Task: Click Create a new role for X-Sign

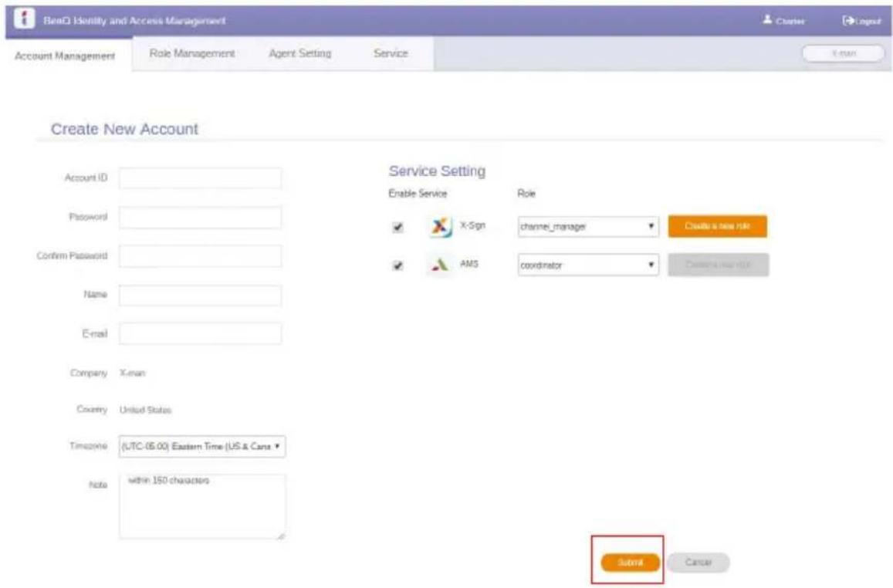Action: click(x=718, y=226)
